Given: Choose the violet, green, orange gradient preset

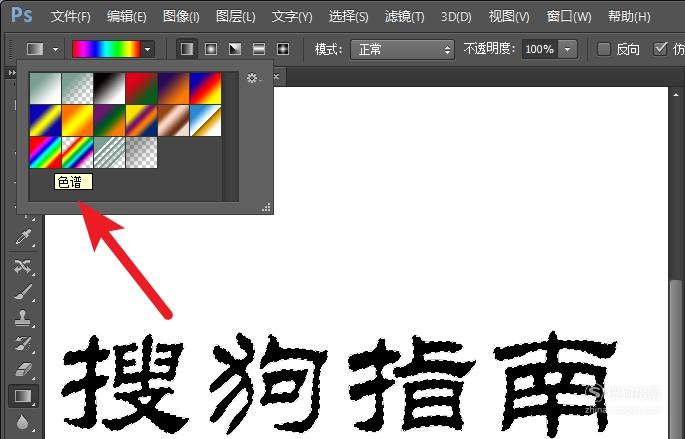Looking at the screenshot, I should pyautogui.click(x=109, y=121).
